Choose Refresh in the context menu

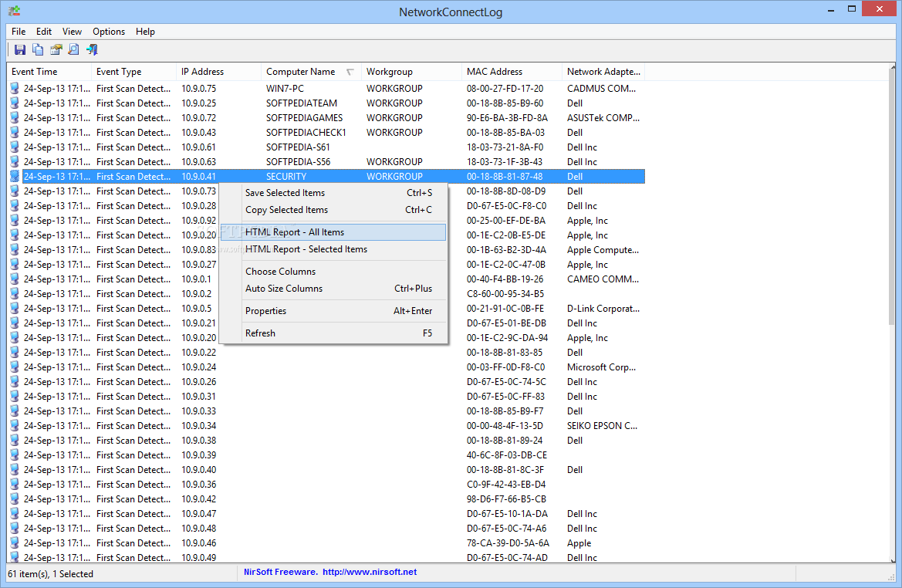[x=333, y=333]
